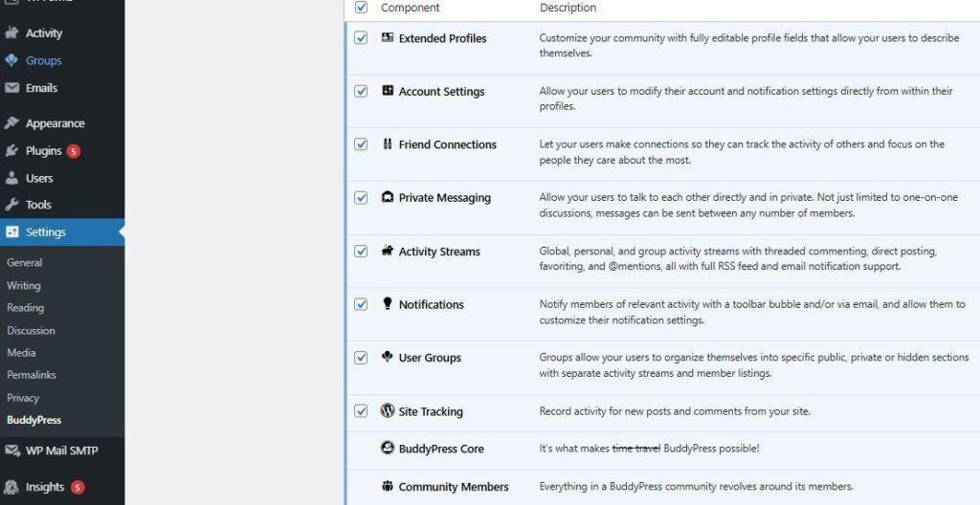Go to Writing settings submenu
Viewport: 980px width, 505px height.
pyautogui.click(x=24, y=285)
